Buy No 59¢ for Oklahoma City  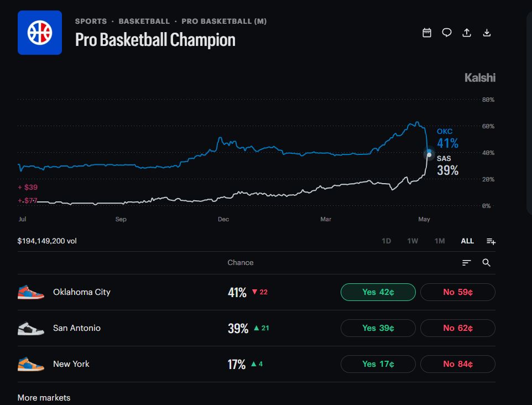click(458, 292)
